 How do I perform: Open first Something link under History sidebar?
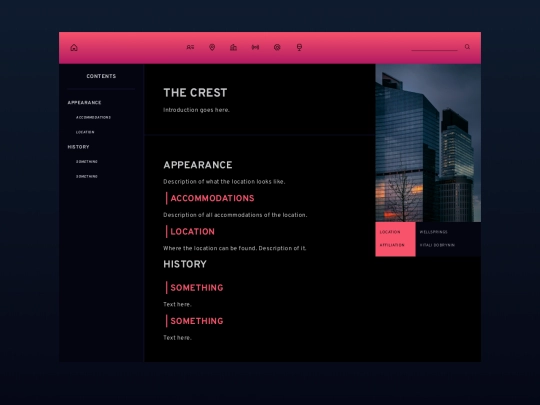(87, 162)
